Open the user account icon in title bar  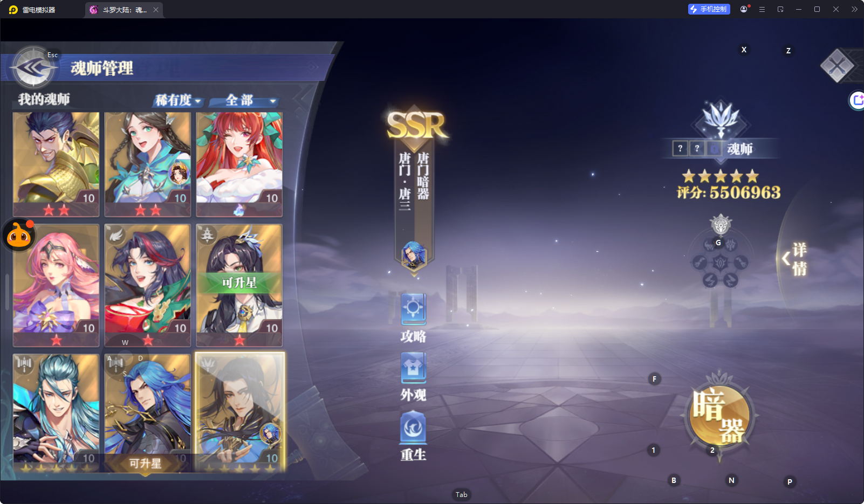pos(744,9)
